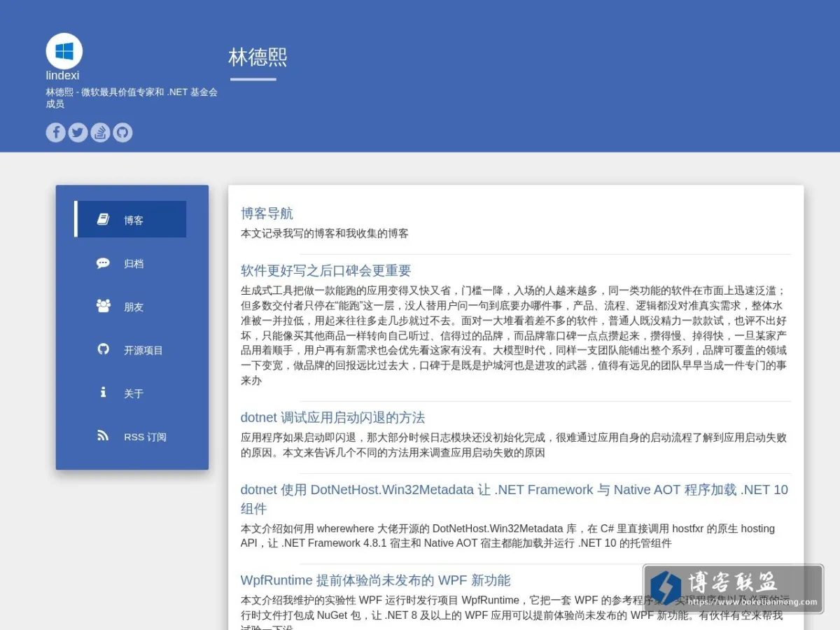Open the Stack Overflow social icon

(101, 132)
